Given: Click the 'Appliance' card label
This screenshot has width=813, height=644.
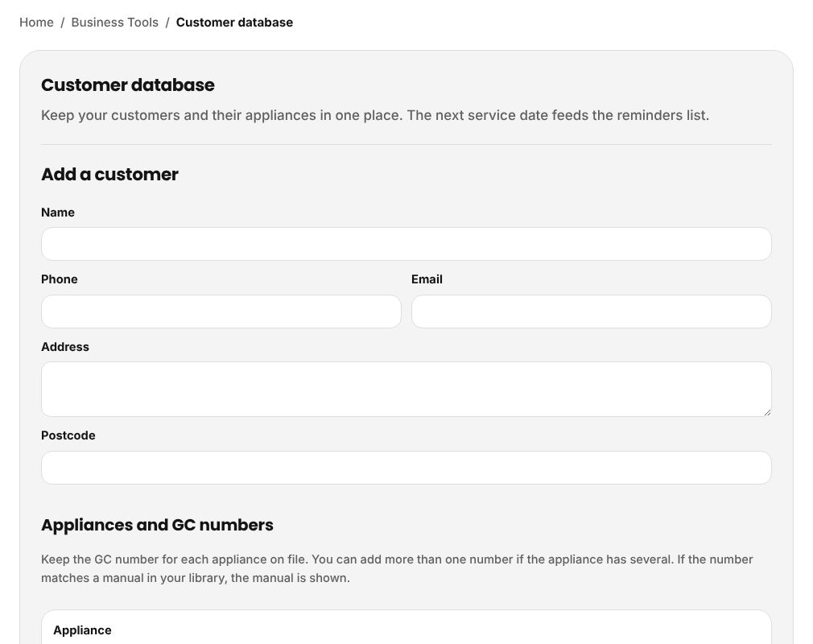Looking at the screenshot, I should pos(82,630).
